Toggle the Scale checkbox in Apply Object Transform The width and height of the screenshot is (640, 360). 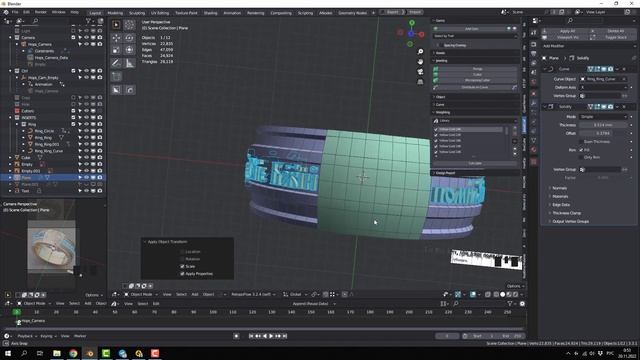(182, 266)
